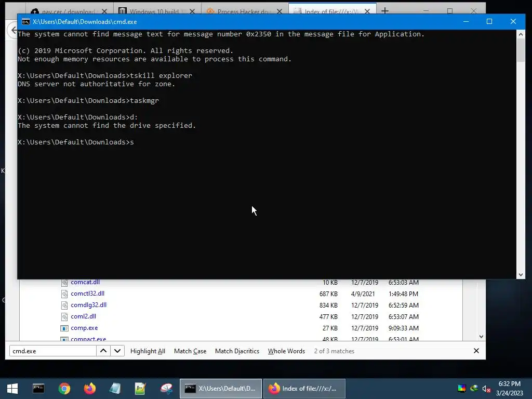This screenshot has width=532, height=399.
Task: Open the cmd.exe window system menu icon
Action: coord(25,22)
